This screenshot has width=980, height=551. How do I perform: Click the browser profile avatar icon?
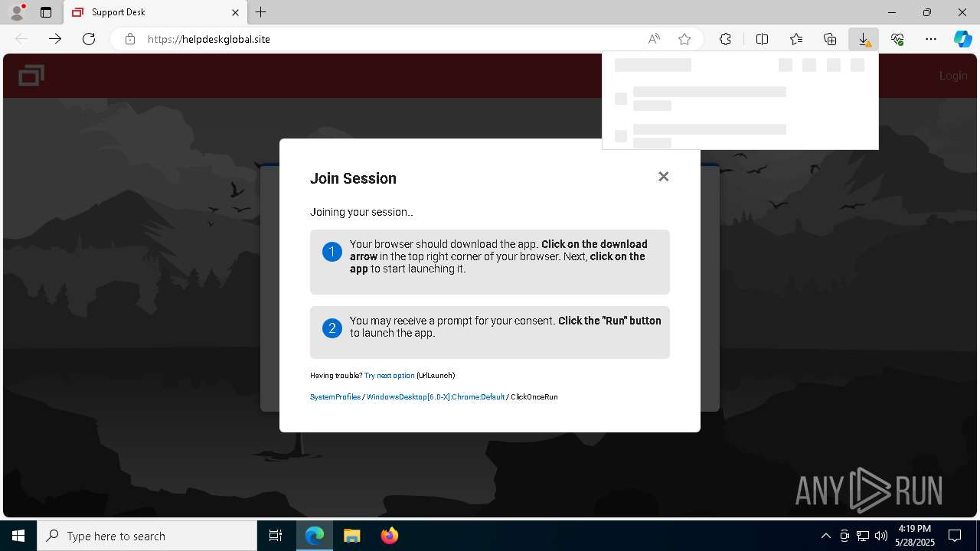17,12
